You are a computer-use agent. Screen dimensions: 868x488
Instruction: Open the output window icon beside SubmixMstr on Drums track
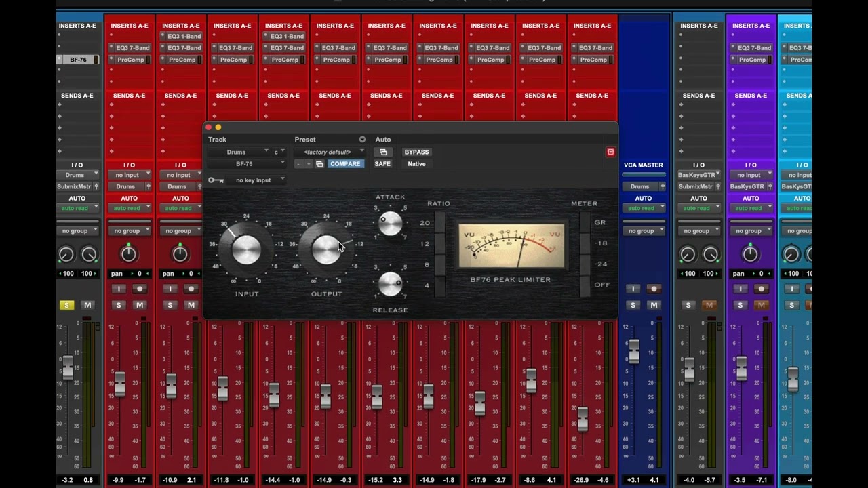click(96, 186)
